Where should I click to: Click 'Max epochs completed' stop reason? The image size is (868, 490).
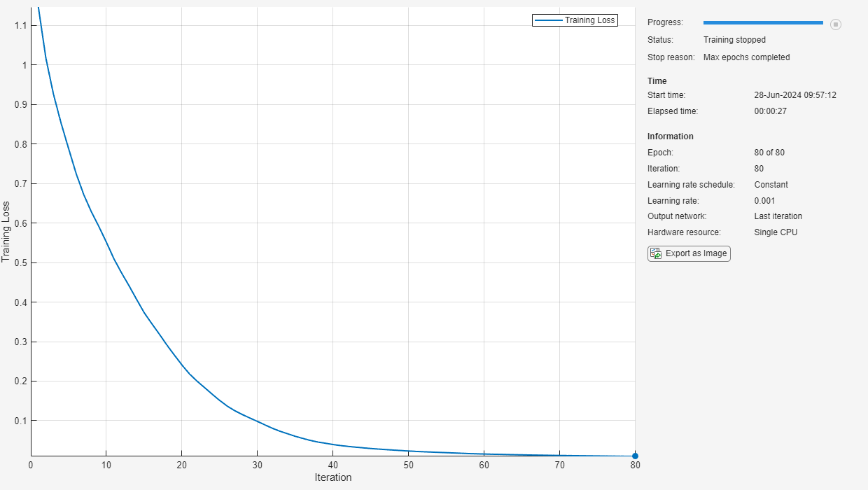(746, 57)
